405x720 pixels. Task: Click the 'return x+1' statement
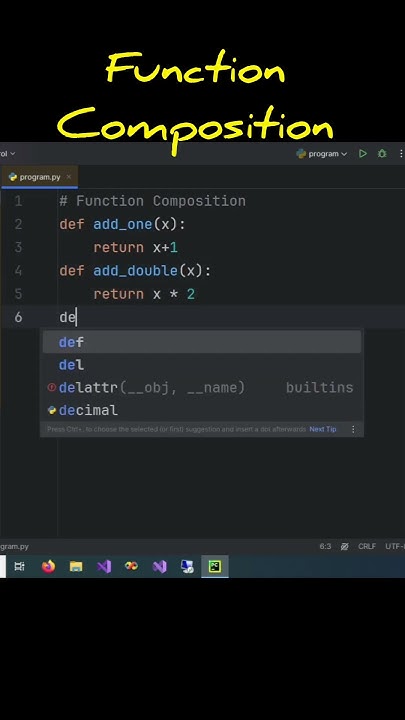point(135,248)
